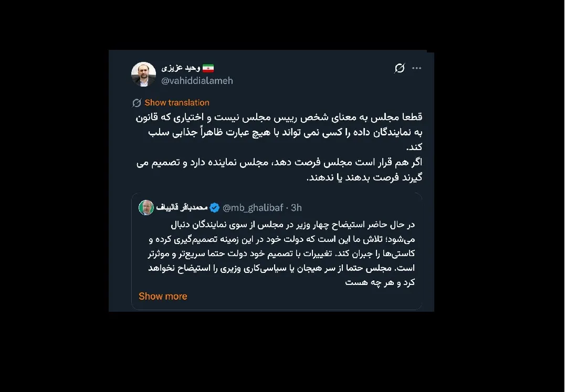Click the quoted tweet's text content

click(x=278, y=252)
